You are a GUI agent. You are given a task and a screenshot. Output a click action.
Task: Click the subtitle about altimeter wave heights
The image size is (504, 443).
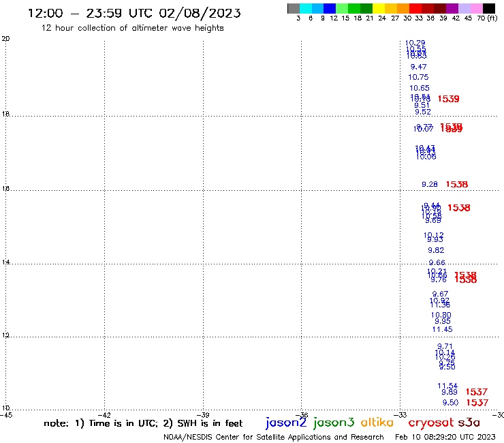pos(132,28)
